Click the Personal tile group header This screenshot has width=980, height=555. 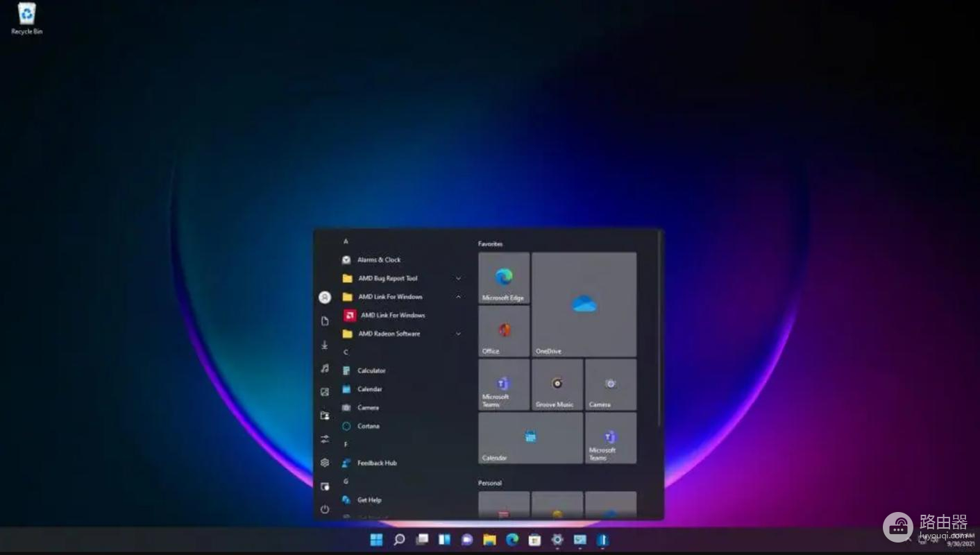point(489,483)
